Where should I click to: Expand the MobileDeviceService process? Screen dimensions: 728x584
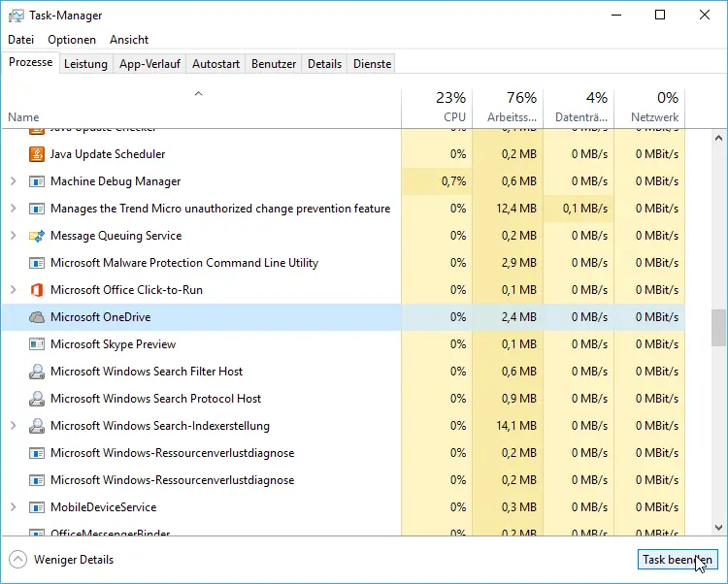[14, 507]
